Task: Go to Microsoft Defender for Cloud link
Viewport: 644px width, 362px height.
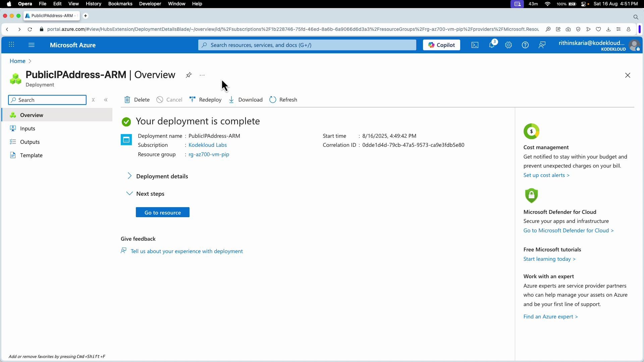Action: pos(569,231)
